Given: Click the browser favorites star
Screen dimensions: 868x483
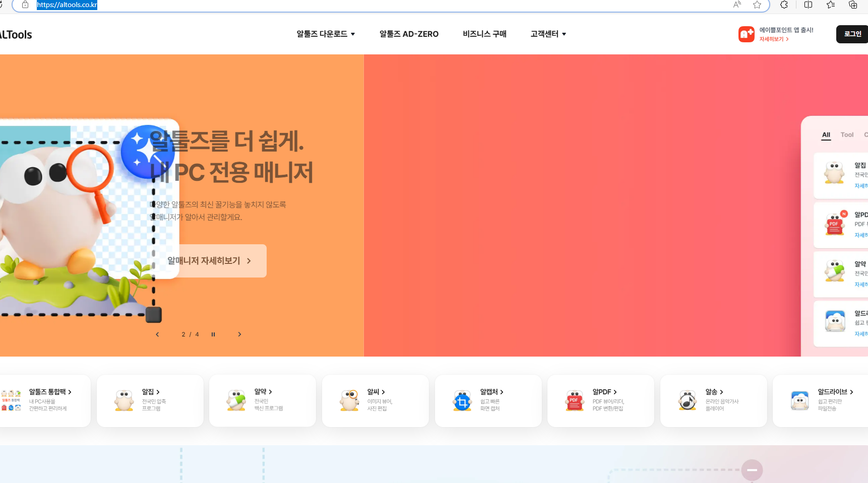Looking at the screenshot, I should (x=757, y=5).
